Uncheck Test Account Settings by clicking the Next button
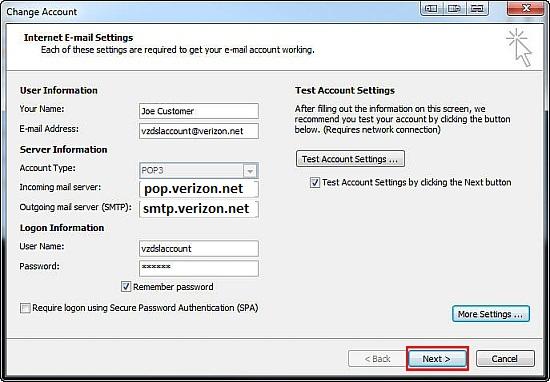550x382 pixels. (315, 182)
